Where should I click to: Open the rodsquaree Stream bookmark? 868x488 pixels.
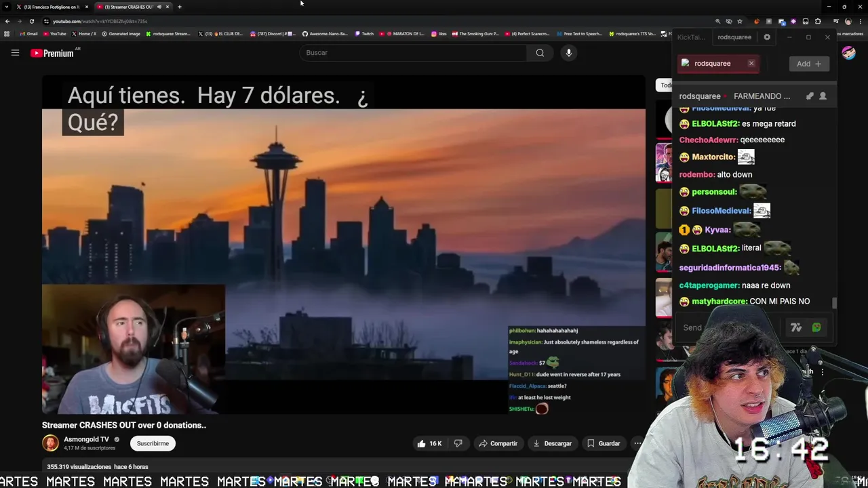coord(169,34)
